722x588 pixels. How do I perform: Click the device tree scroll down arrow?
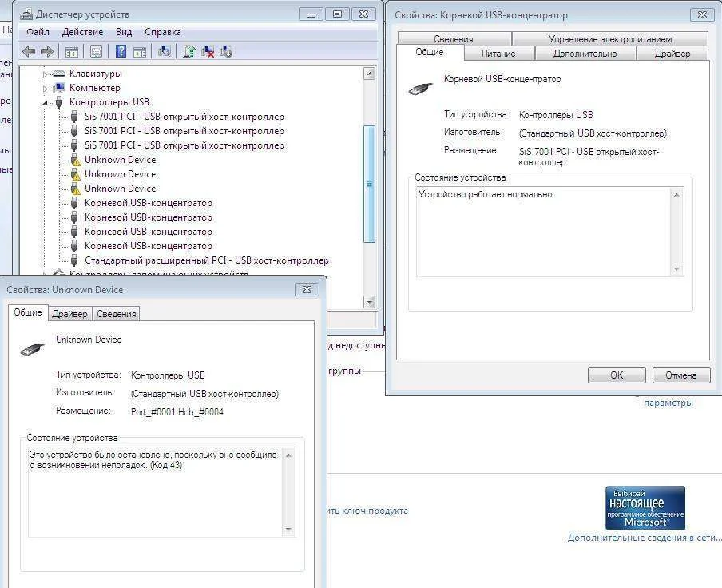click(369, 302)
